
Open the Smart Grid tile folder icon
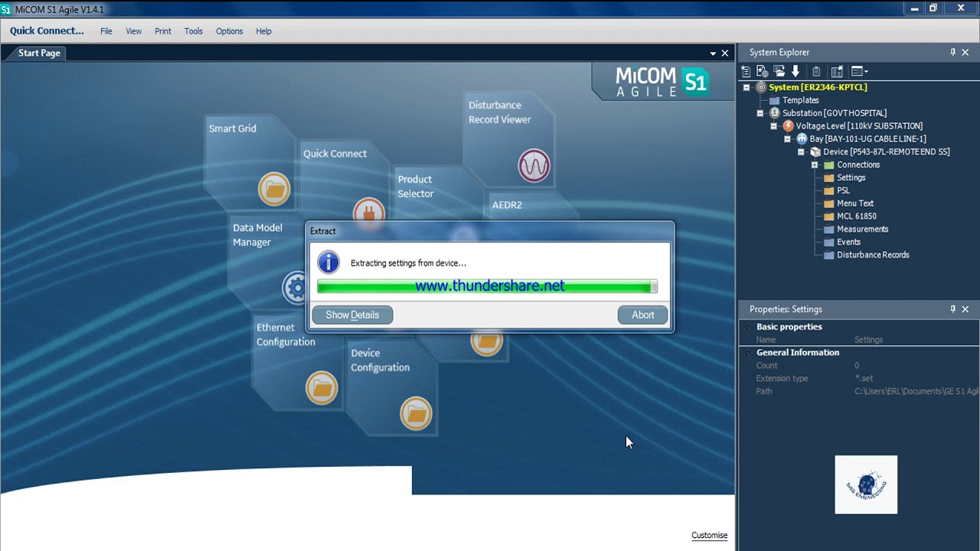(x=274, y=188)
